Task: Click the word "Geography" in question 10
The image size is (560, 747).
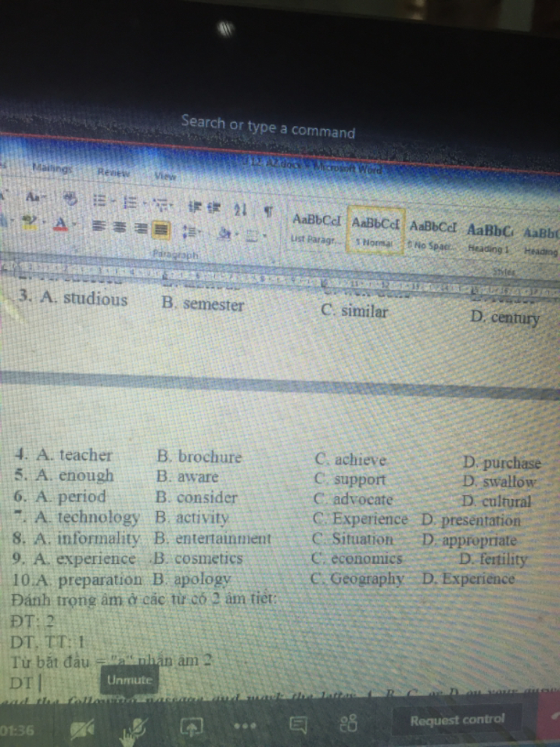Action: (x=367, y=578)
